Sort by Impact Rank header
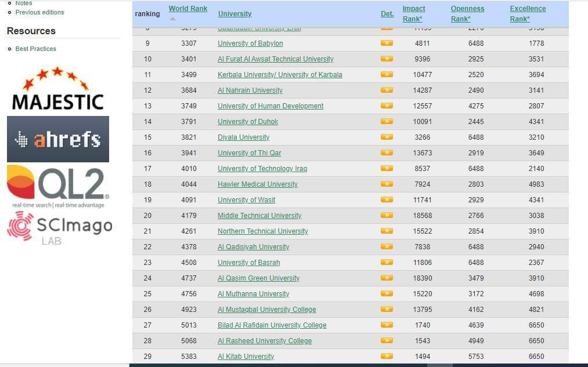The height and width of the screenshot is (367, 588). pos(414,13)
